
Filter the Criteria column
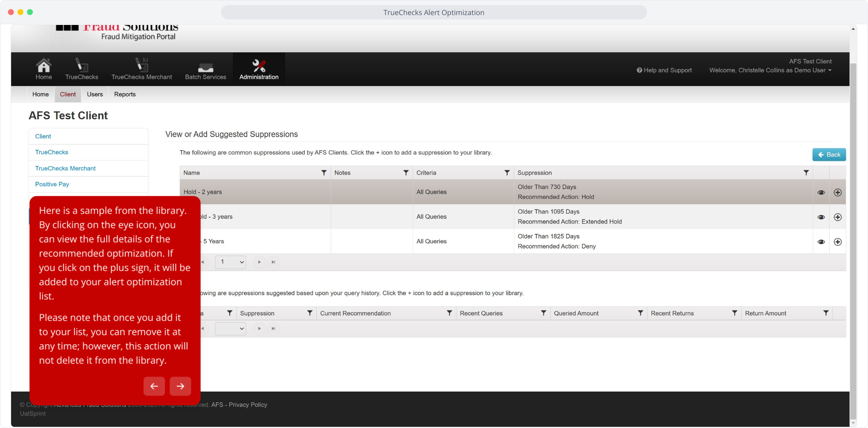pos(507,173)
